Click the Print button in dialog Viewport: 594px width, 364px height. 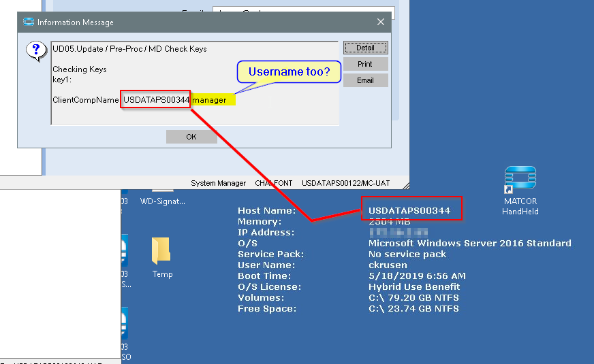tap(366, 64)
